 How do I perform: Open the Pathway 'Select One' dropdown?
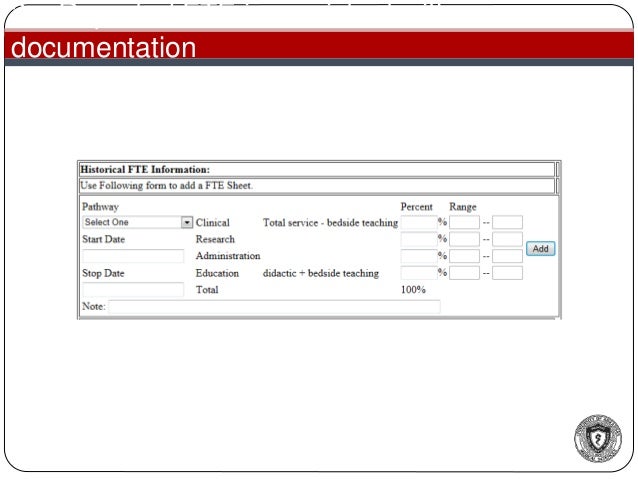tap(130, 223)
